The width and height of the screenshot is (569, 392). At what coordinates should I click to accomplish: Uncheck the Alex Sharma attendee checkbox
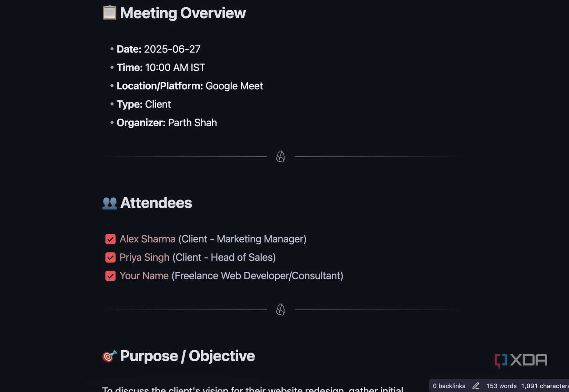[110, 239]
